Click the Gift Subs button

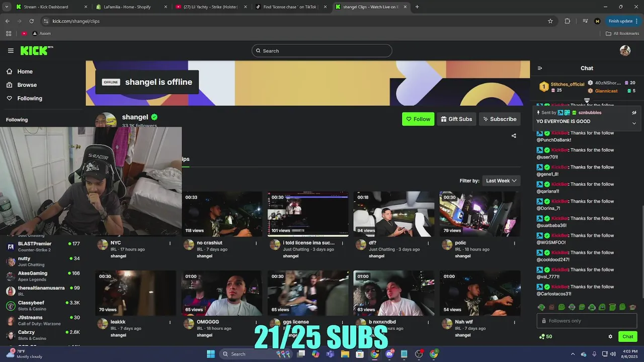coord(456,119)
